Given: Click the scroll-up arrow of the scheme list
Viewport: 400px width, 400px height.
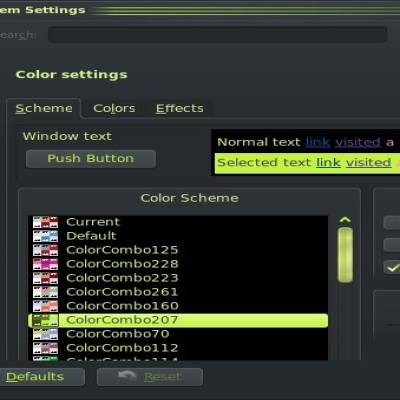Looking at the screenshot, I should tap(345, 220).
